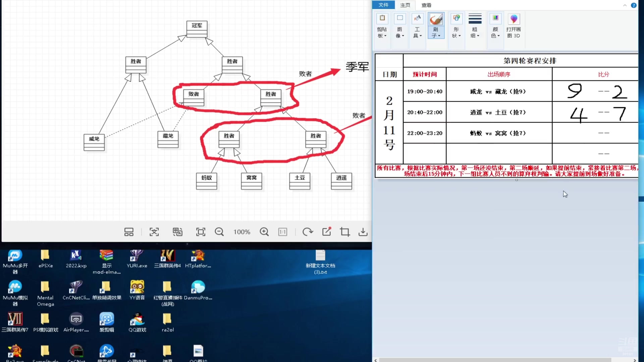644x362 pixels.
Task: Select the 爱剪辑 desktop shortcut
Action: pos(107,322)
